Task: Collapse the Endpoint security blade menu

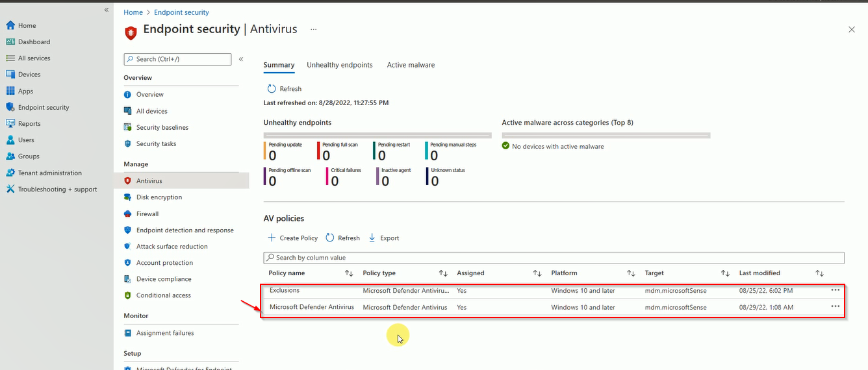Action: click(241, 59)
